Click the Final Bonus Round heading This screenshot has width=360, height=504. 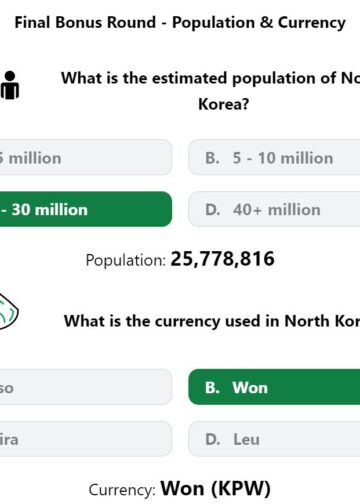pyautogui.click(x=180, y=23)
